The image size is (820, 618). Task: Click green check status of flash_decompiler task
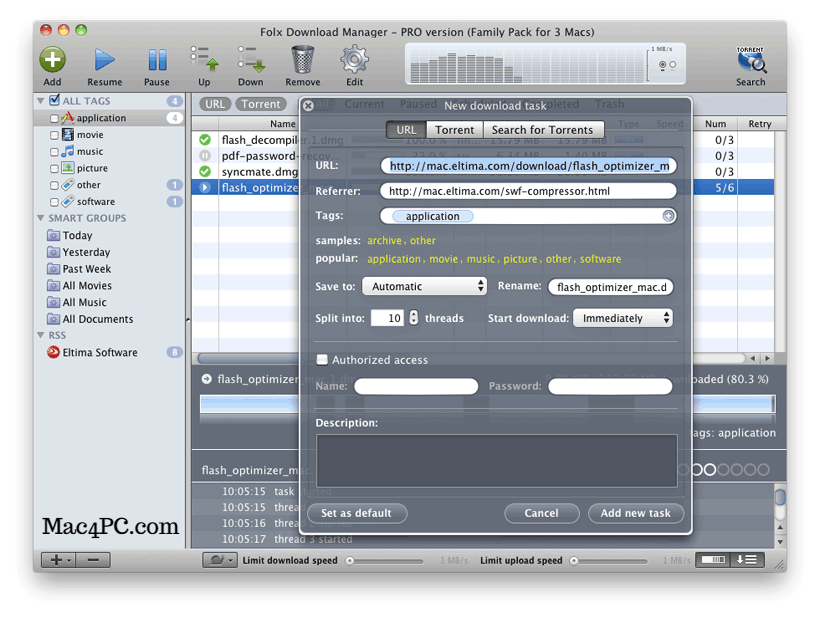(x=205, y=140)
